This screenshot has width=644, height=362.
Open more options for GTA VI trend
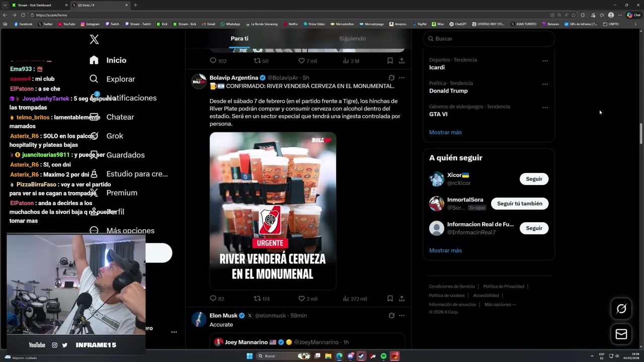pos(545,108)
